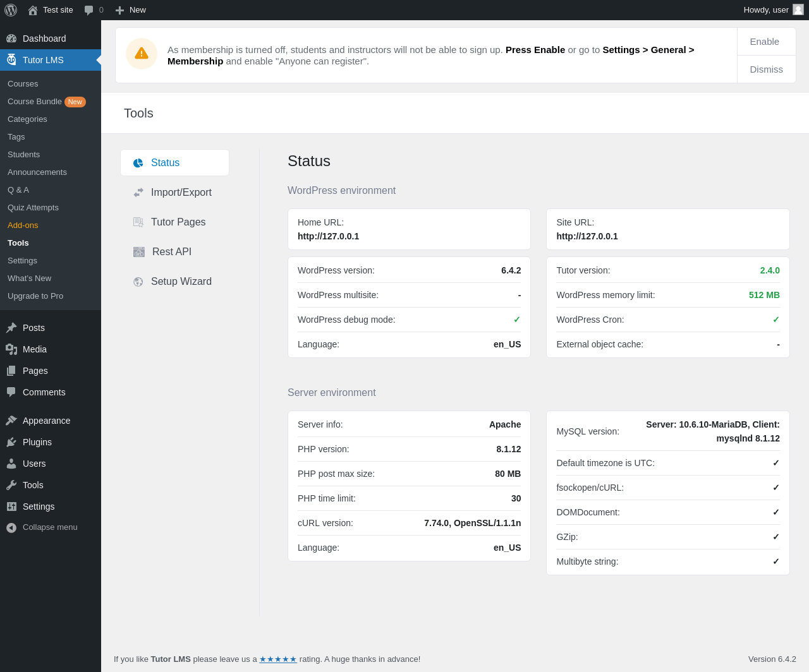Click the five-star rating link
The image size is (809, 672).
[x=277, y=659]
